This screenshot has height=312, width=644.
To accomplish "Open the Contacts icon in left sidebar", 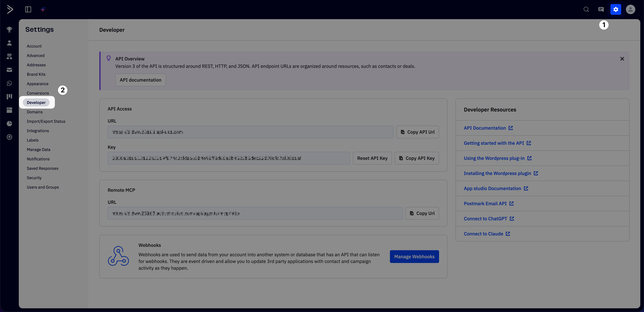I will pyautogui.click(x=9, y=43).
